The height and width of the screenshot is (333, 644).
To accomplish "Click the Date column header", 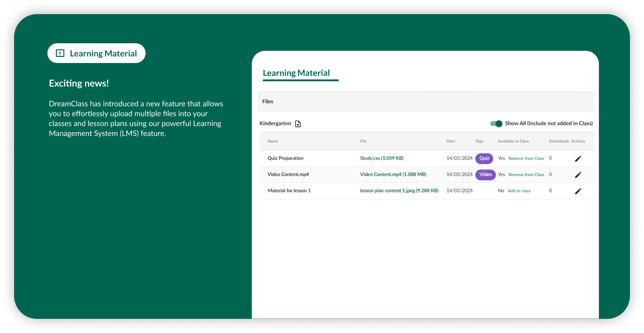I will (x=451, y=141).
